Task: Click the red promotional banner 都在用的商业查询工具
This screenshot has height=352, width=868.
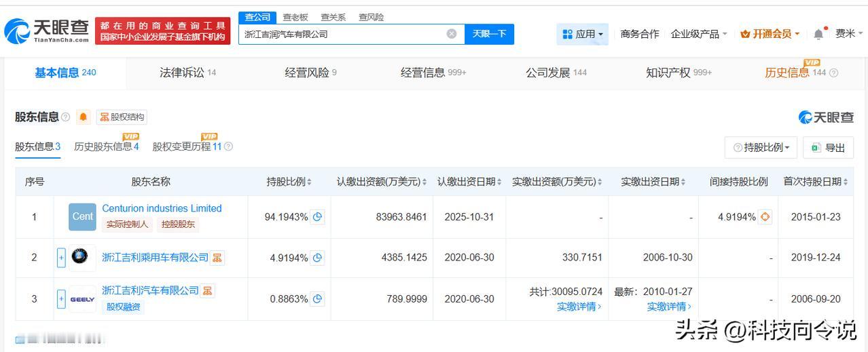Action: [163, 31]
